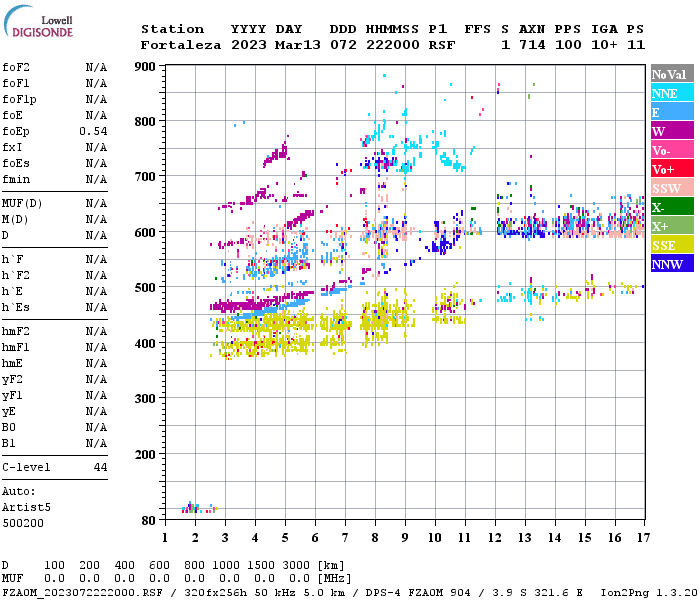Image resolution: width=700 pixels, height=600 pixels.
Task: Click the Fortaleza station name
Action: tap(181, 45)
